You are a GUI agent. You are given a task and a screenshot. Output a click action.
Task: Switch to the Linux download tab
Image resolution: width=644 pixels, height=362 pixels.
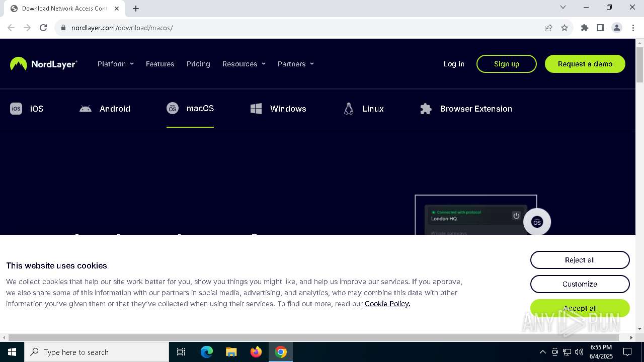point(364,109)
